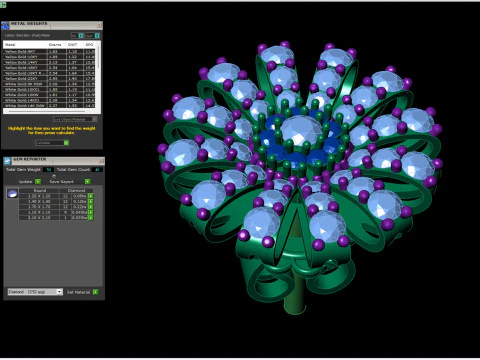Toggle the second teal button in Metal Weights header
The height and width of the screenshot is (360, 480).
coord(97,36)
